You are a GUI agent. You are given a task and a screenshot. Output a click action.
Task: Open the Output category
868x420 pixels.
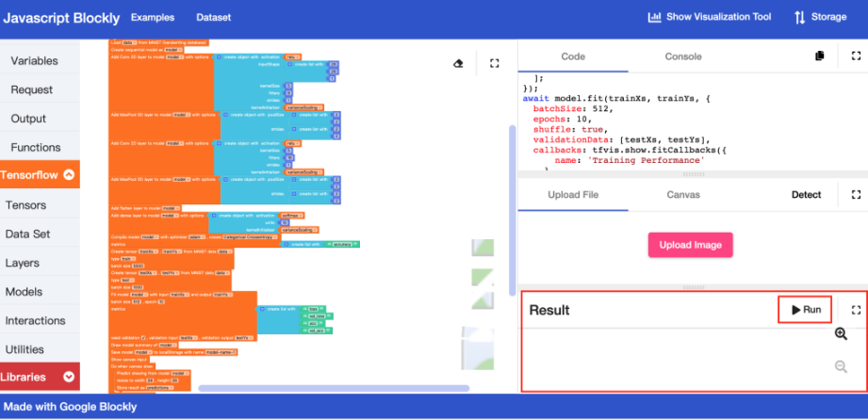point(40,119)
